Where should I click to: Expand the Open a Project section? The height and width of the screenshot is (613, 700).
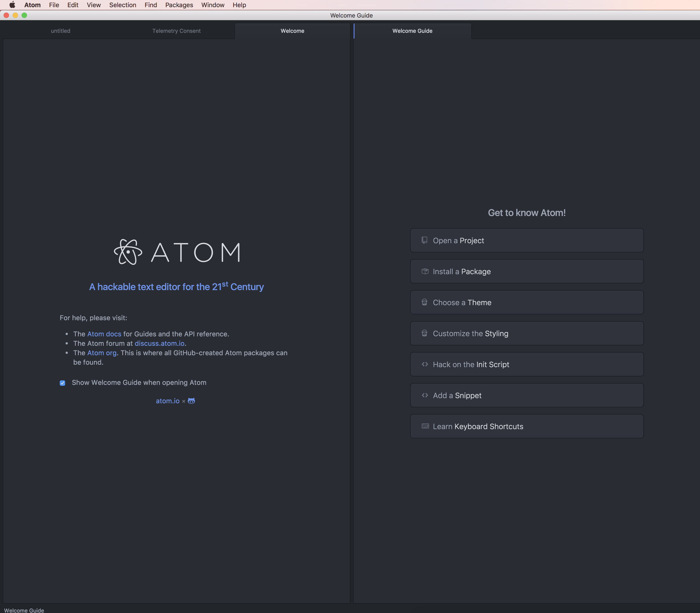pyautogui.click(x=527, y=240)
